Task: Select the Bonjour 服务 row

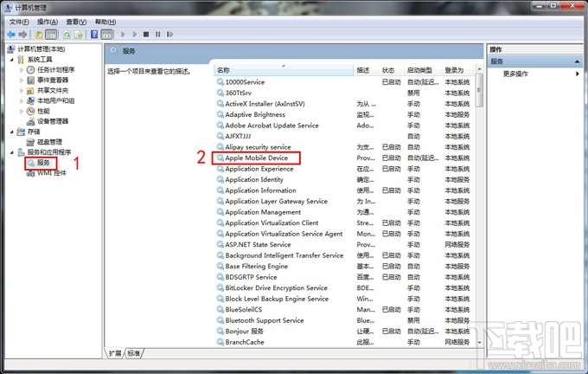Action: tap(342, 332)
